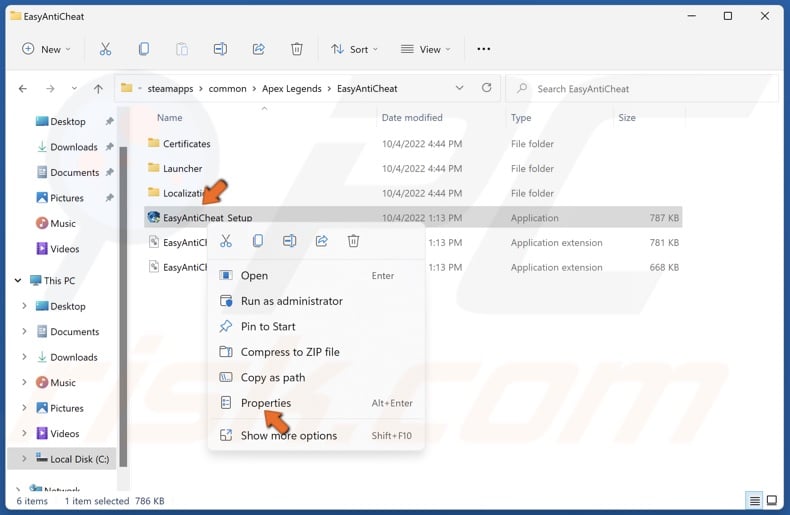Open the Sort dropdown
This screenshot has width=790, height=515.
click(355, 49)
